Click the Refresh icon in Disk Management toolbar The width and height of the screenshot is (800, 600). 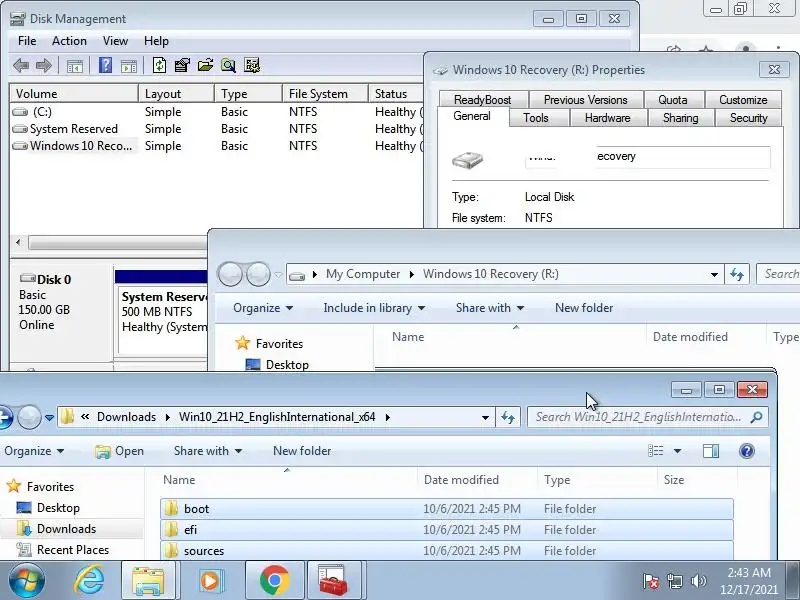tap(159, 65)
